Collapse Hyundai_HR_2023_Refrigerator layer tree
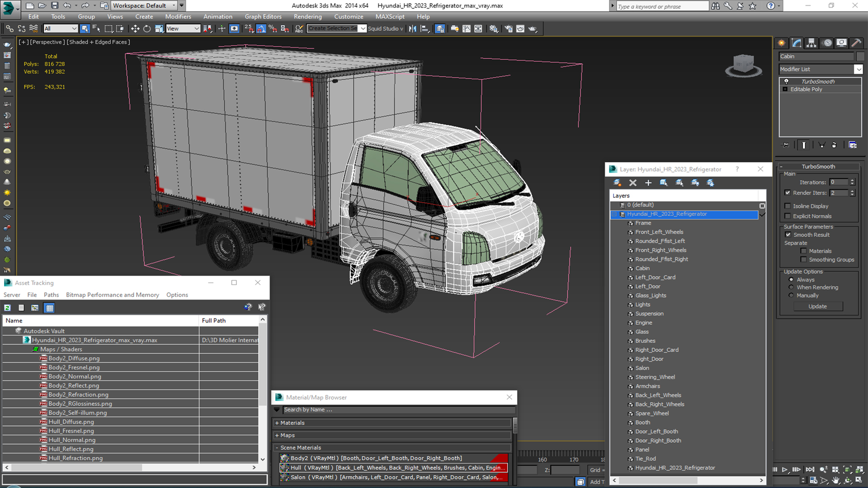 coord(614,214)
